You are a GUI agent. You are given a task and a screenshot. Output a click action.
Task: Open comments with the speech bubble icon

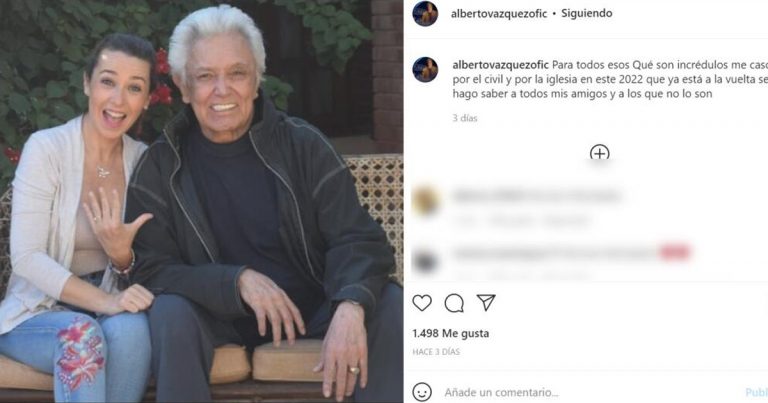(454, 303)
